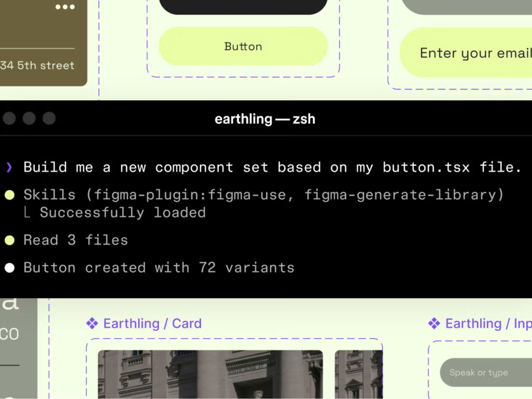Click the "earthling — zsh" terminal title
The height and width of the screenshot is (399, 532).
[x=265, y=119]
